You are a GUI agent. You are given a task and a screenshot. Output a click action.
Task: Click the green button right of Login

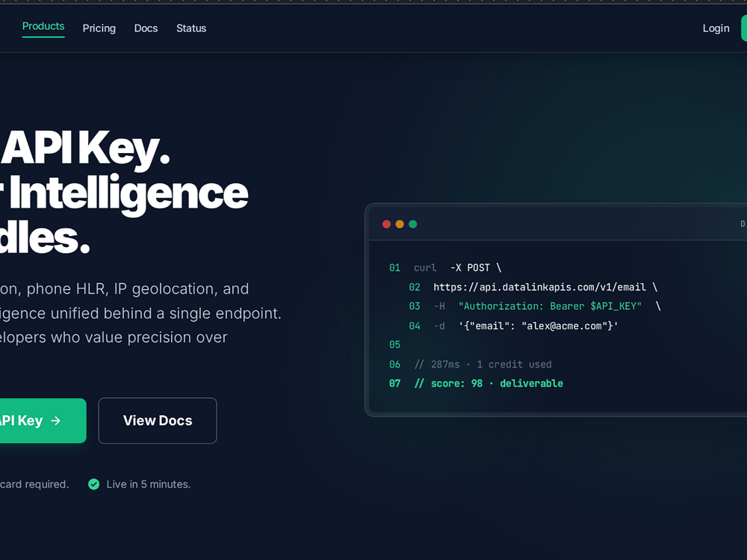pos(744,28)
